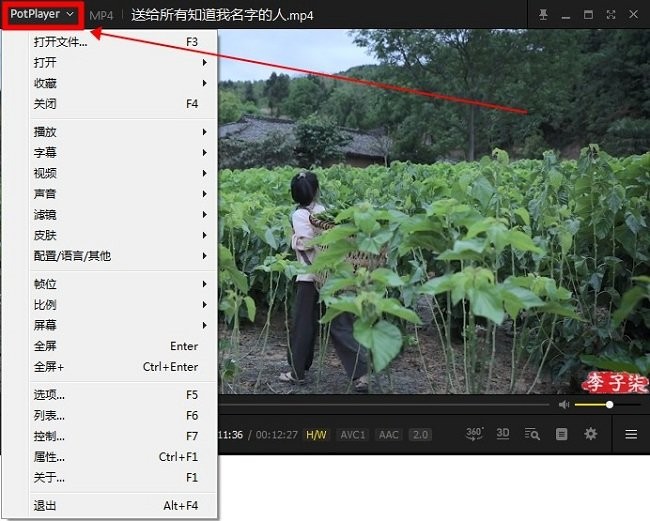
Task: Mute the speaker volume icon
Action: click(x=563, y=404)
